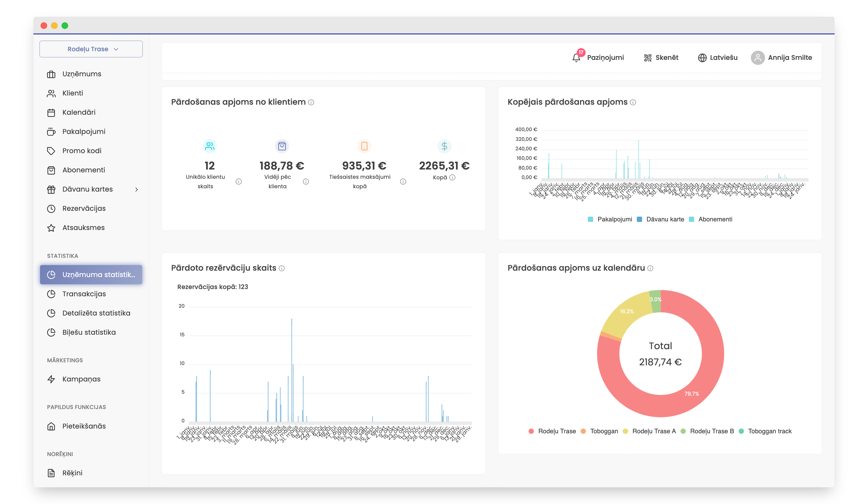This screenshot has width=868, height=504.
Task: Click the notifications bell icon
Action: pos(576,58)
